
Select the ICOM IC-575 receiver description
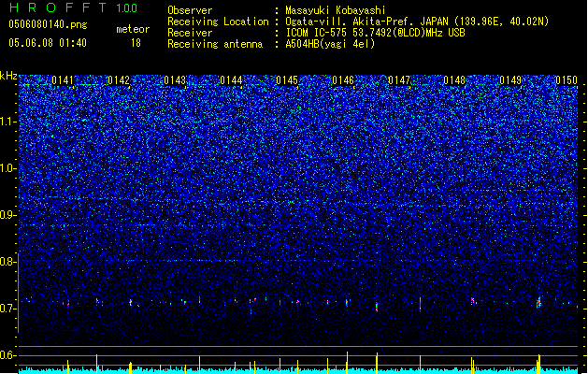click(375, 33)
